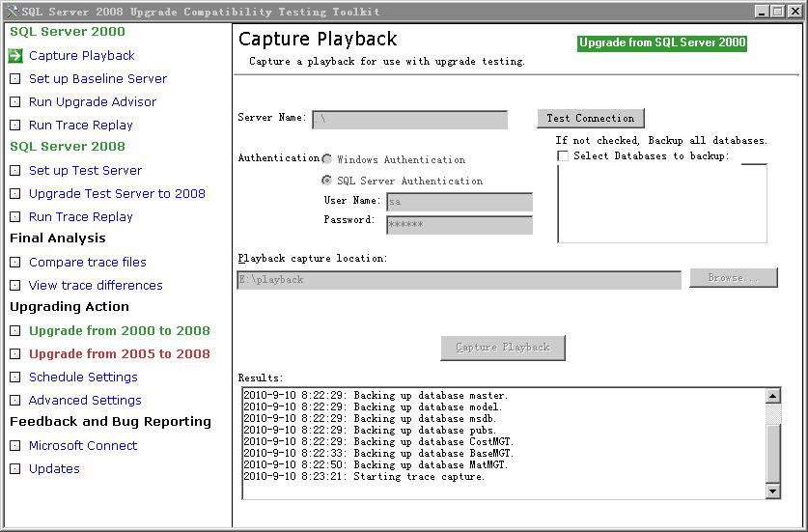Click result line Starting trace capture
This screenshot has height=532, width=808.
coord(364,476)
